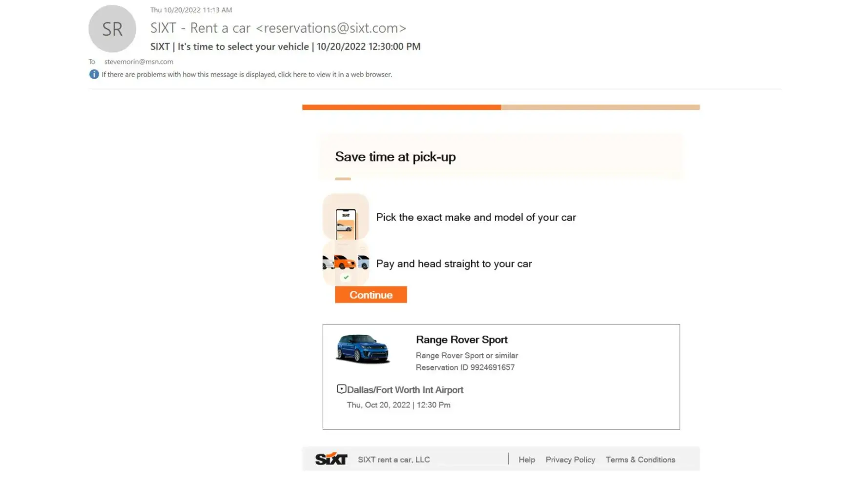The image size is (868, 488).
Task: Click the recipient stevemorin@msn.com
Action: tap(139, 62)
